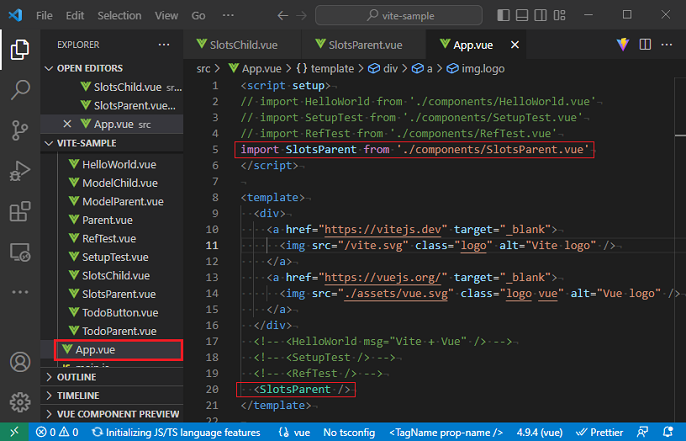
Task: Click src in the breadcrumb
Action: tap(203, 69)
